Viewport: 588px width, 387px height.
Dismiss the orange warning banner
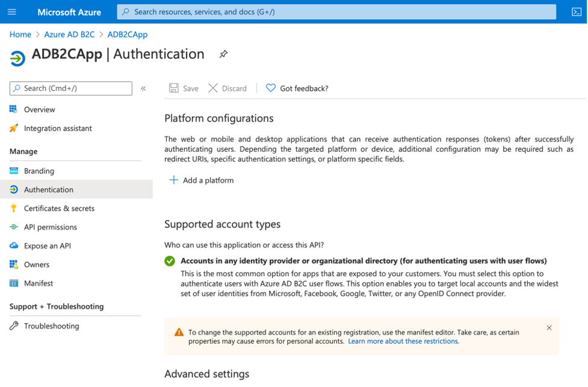pyautogui.click(x=549, y=328)
